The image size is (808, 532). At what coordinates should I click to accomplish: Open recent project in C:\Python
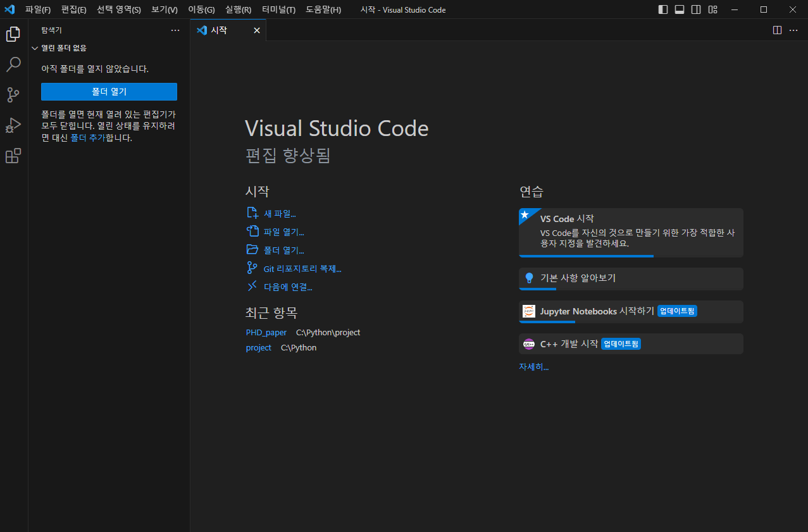pos(259,348)
